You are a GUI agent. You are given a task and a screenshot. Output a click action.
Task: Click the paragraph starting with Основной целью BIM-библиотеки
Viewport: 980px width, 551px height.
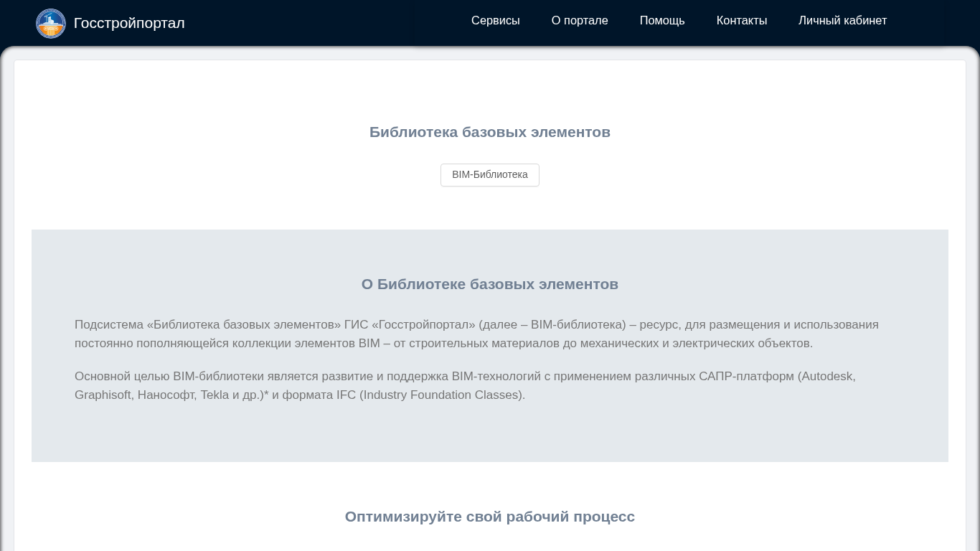point(465,386)
